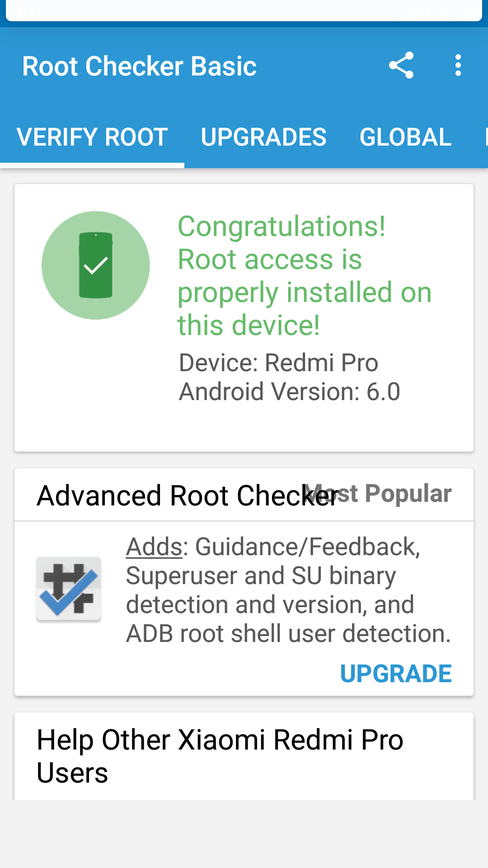The image size is (488, 868).
Task: Tap the white notification panel at top
Action: [244, 10]
